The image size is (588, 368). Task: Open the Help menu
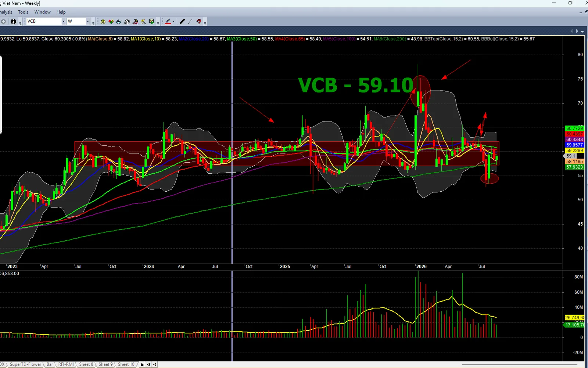click(61, 12)
